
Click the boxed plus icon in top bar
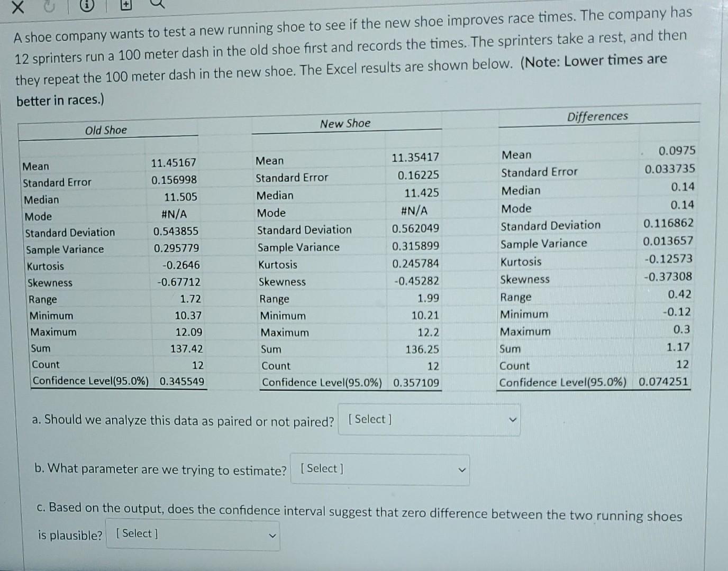coord(127,4)
